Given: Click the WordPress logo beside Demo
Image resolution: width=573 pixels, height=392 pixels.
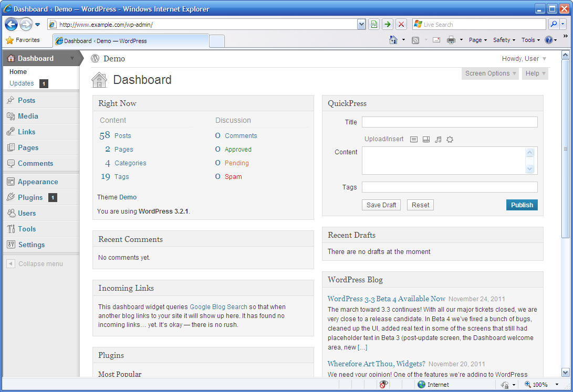Looking at the screenshot, I should coord(95,58).
